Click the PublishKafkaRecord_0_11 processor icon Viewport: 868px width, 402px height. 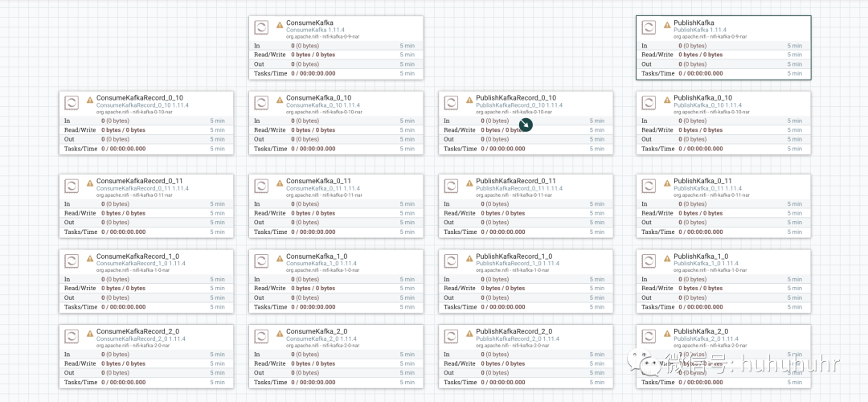451,186
